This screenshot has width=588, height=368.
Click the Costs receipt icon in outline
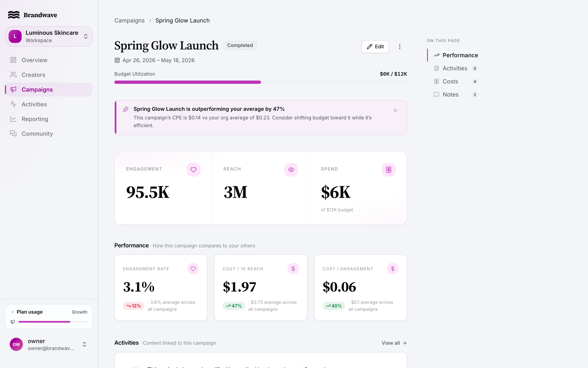(437, 82)
